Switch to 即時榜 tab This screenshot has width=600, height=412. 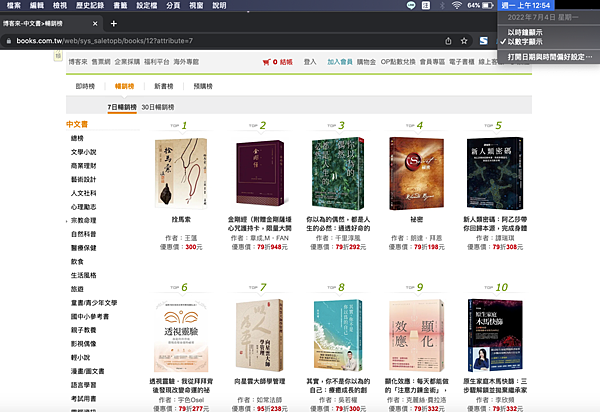(85, 86)
